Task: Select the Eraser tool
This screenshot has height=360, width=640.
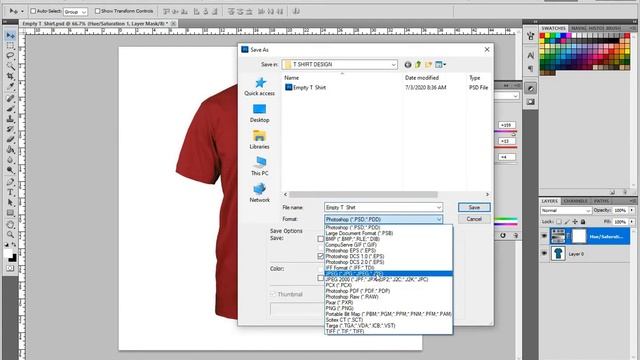Action: click(x=10, y=139)
